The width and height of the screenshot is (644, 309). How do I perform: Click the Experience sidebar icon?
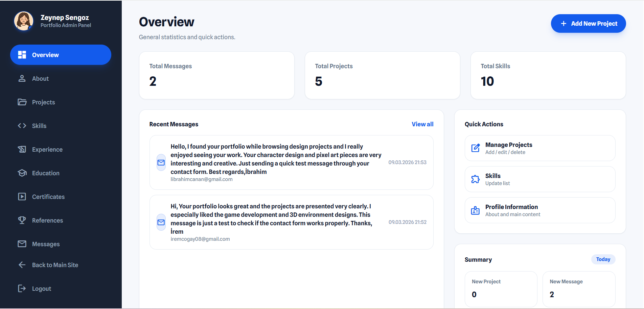tap(22, 149)
